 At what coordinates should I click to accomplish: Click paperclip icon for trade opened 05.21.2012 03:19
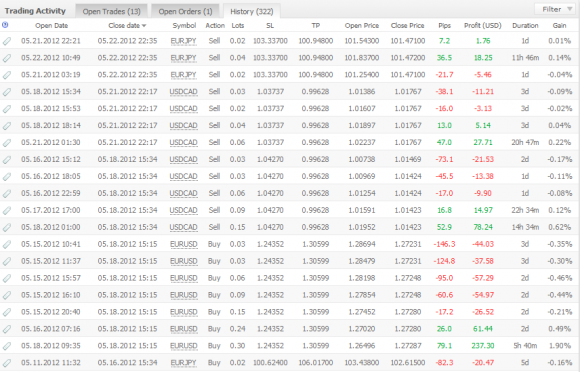pos(7,75)
